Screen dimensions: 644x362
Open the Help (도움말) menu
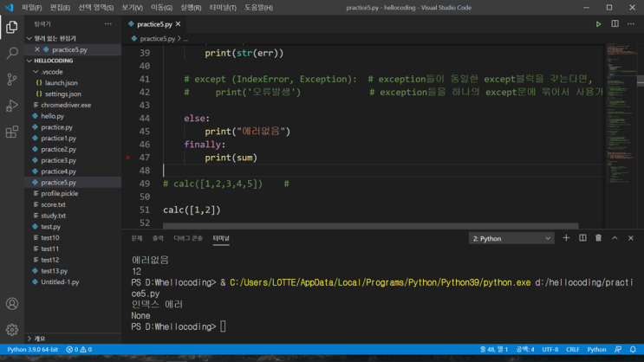click(258, 8)
